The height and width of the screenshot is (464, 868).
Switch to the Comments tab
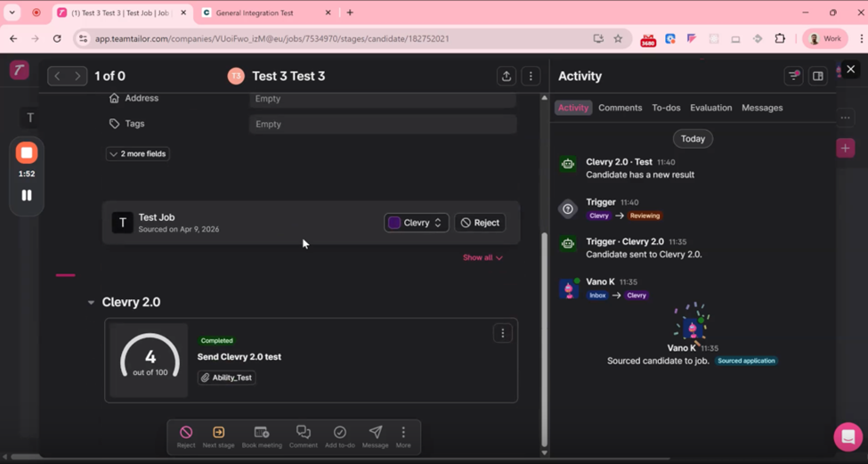click(620, 108)
